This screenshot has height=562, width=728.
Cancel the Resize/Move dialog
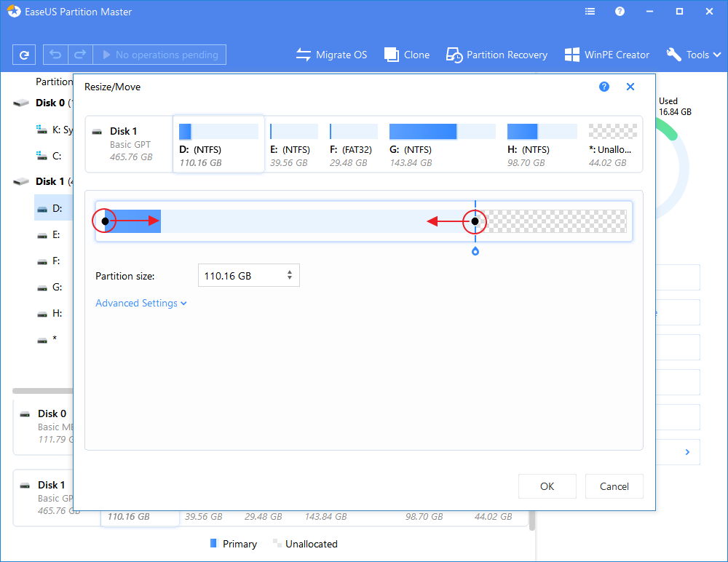pyautogui.click(x=614, y=486)
